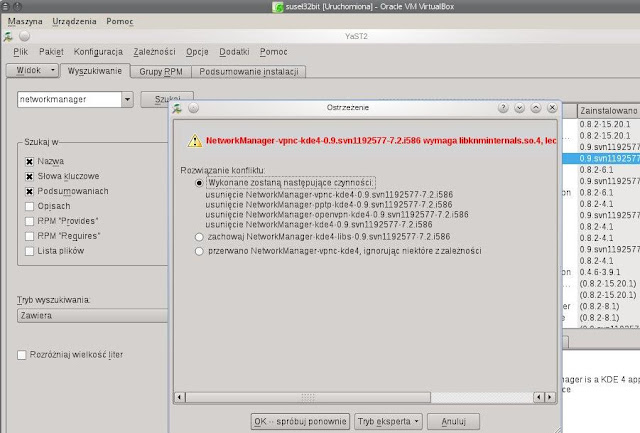The width and height of the screenshot is (640, 433).
Task: Click the round pin button beside YaST2 icon
Action: pyautogui.click(x=24, y=36)
